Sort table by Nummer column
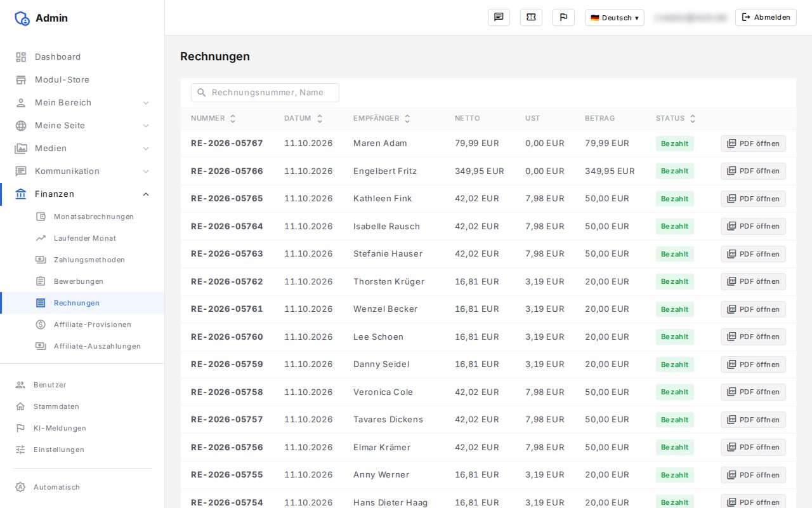812x508 pixels. pos(213,119)
